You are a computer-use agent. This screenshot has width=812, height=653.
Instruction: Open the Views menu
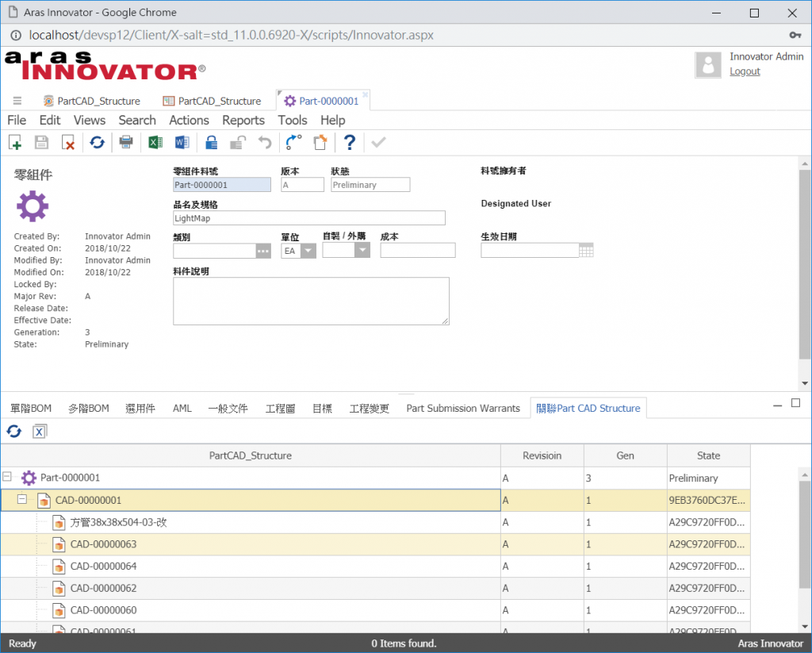[x=90, y=121]
